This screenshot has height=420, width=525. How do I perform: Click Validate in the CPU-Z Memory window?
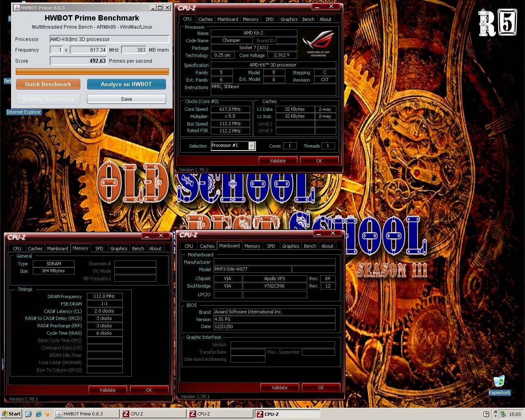[107, 390]
